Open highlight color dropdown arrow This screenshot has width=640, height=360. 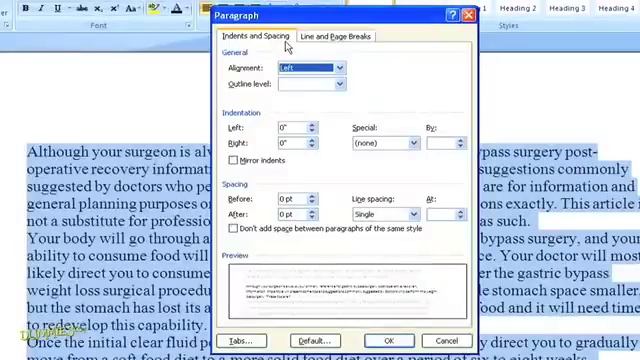[164, 8]
